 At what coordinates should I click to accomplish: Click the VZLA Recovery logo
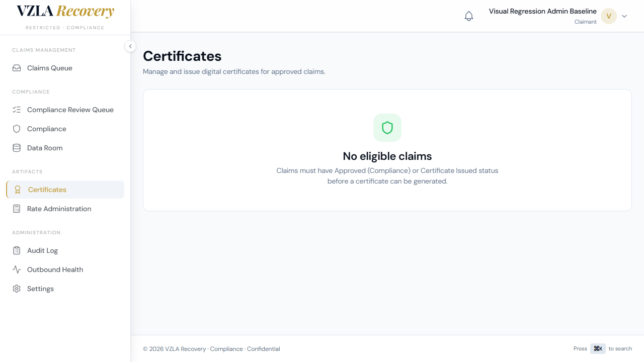[65, 12]
